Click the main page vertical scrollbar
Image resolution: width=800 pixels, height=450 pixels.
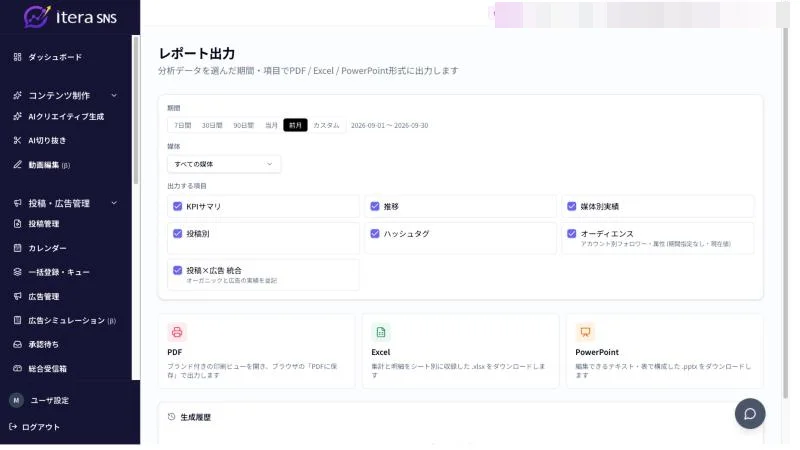point(786,212)
